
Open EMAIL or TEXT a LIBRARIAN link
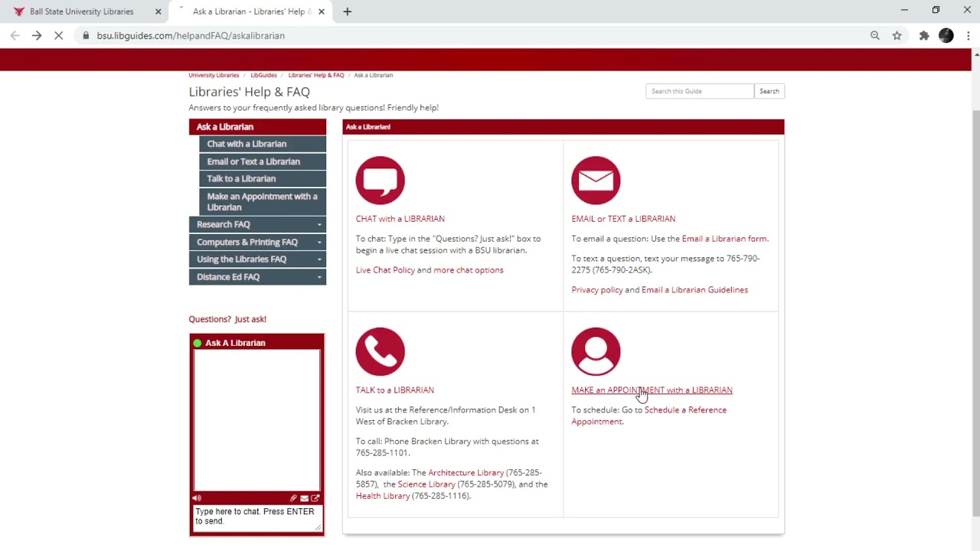623,219
